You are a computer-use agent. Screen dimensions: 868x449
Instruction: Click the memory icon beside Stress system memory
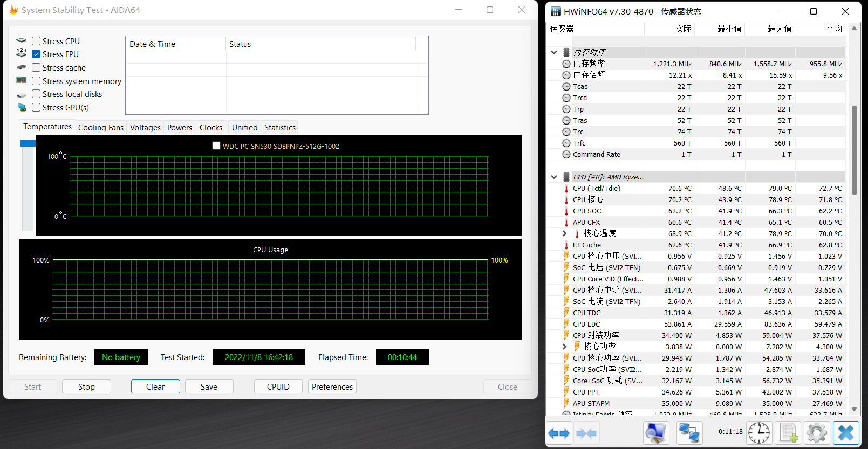(x=22, y=80)
